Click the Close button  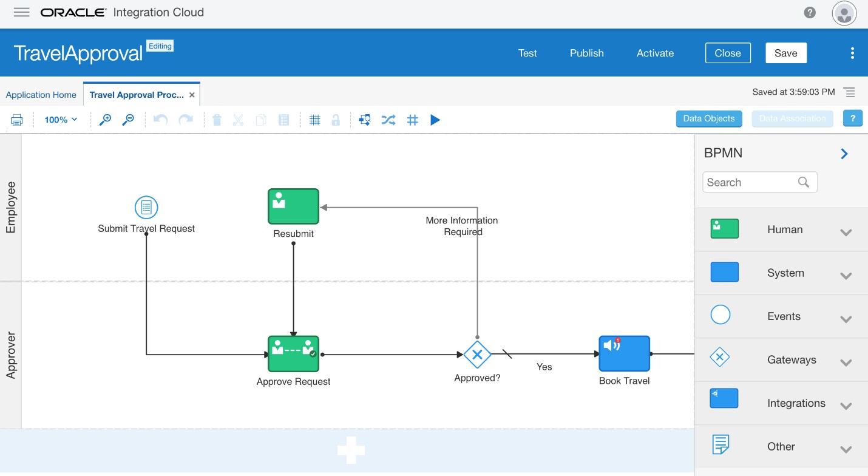point(728,53)
